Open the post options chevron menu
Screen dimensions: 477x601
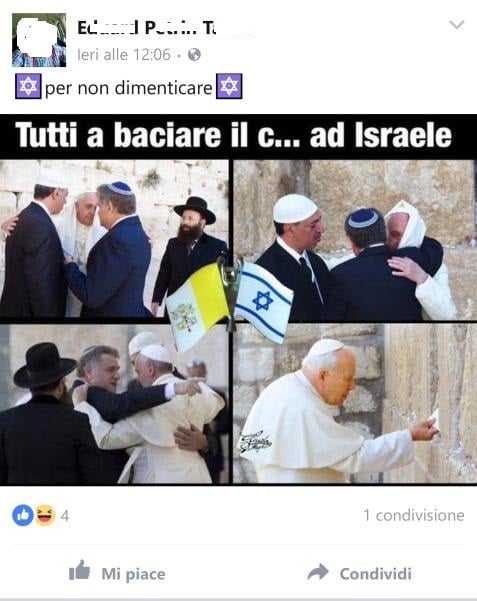[456, 25]
